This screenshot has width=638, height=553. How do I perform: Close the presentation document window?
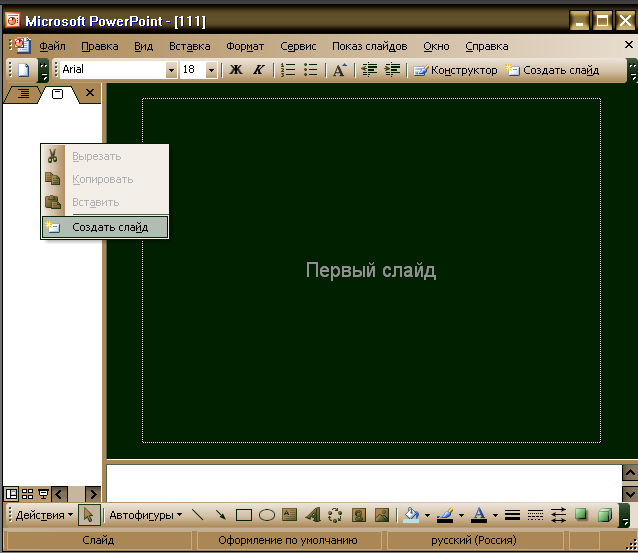click(629, 44)
